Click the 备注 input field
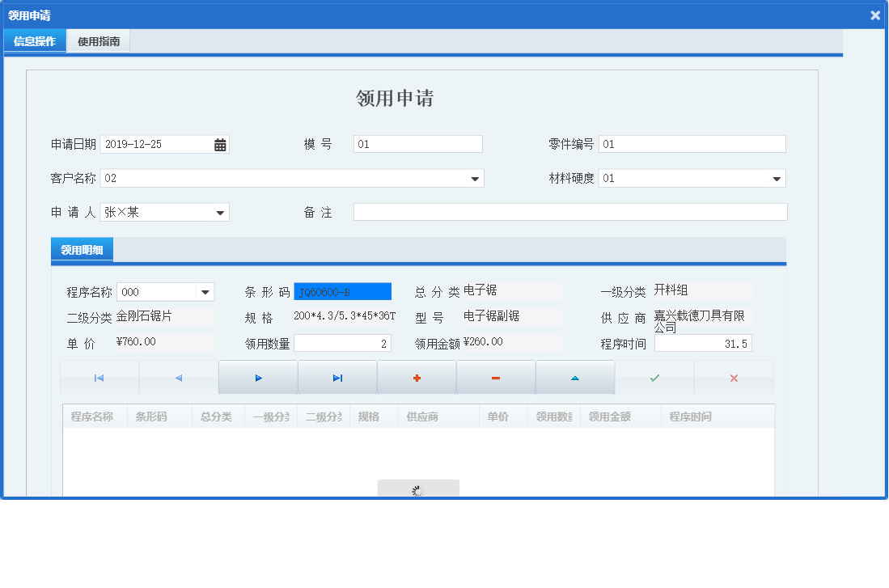889x588 pixels. (x=569, y=212)
